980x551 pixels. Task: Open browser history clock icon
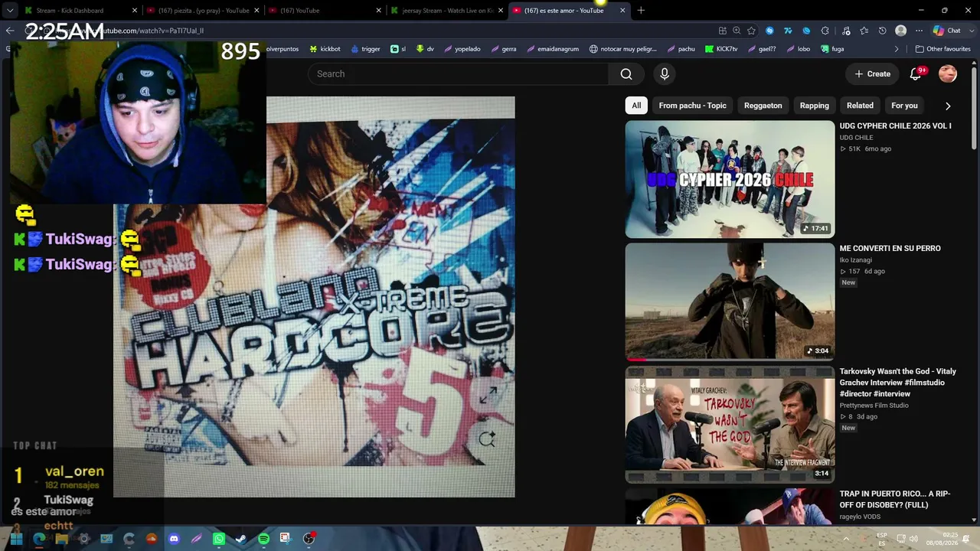click(882, 31)
